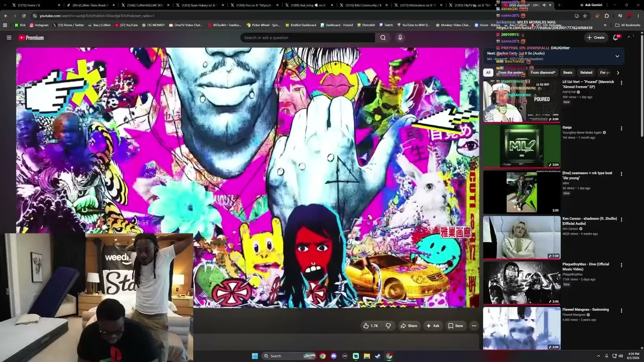
Task: Open the Create dropdown button
Action: tap(596, 38)
